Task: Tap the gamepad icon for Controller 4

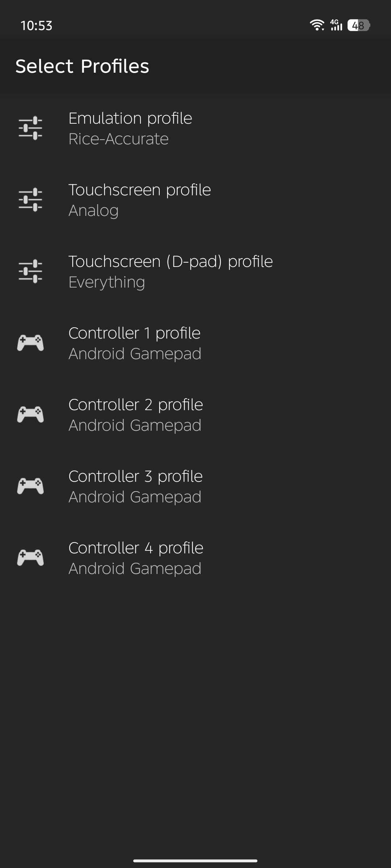Action: (x=30, y=558)
